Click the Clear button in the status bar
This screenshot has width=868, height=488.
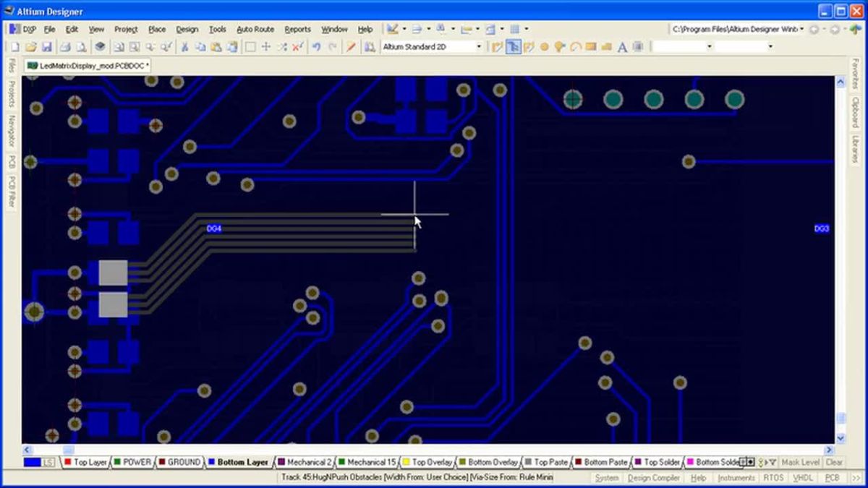[x=834, y=462]
